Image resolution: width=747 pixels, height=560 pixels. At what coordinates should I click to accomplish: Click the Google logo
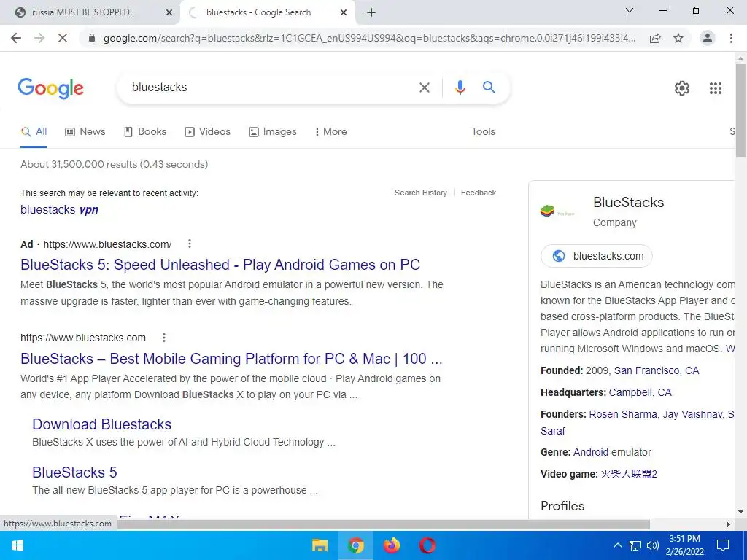point(51,88)
